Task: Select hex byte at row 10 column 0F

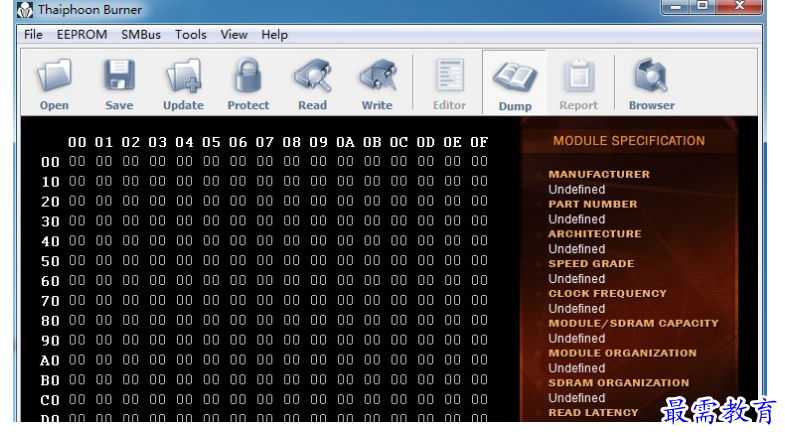Action: coord(479,181)
